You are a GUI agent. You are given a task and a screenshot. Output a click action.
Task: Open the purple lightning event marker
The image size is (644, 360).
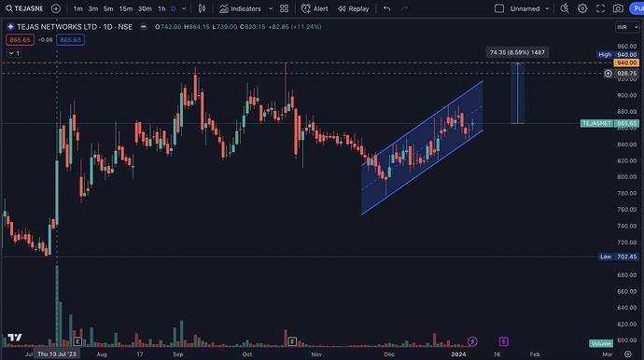point(472,341)
